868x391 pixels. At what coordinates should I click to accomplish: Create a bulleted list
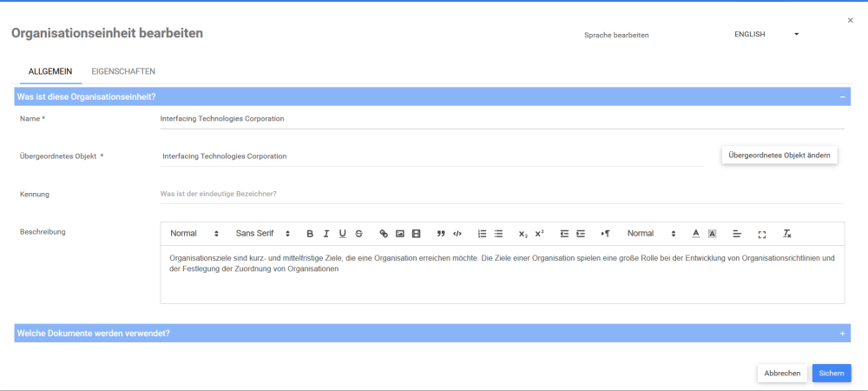tap(498, 234)
